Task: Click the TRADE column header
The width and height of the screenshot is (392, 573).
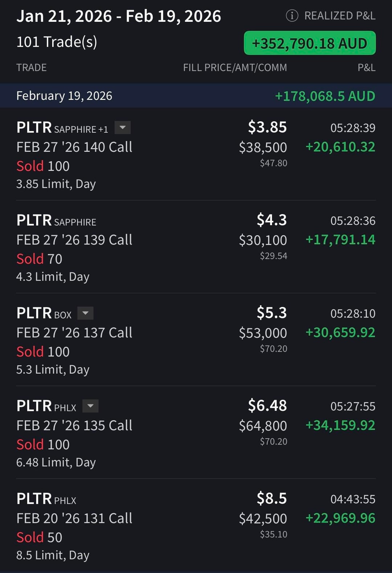Action: click(32, 68)
